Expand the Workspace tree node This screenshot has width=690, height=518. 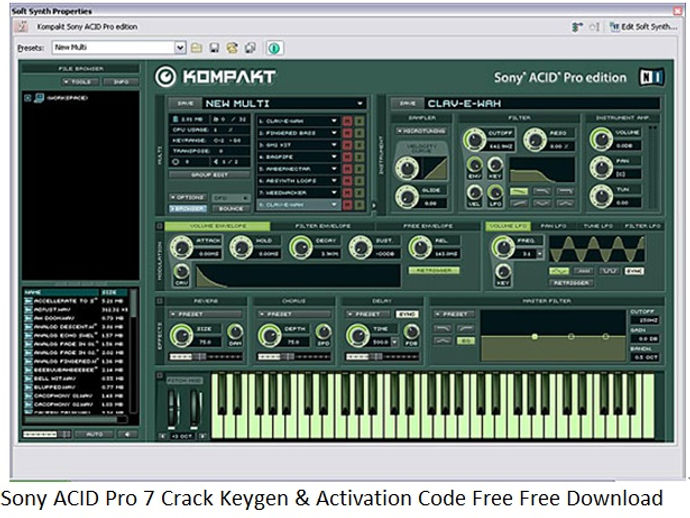tap(28, 98)
